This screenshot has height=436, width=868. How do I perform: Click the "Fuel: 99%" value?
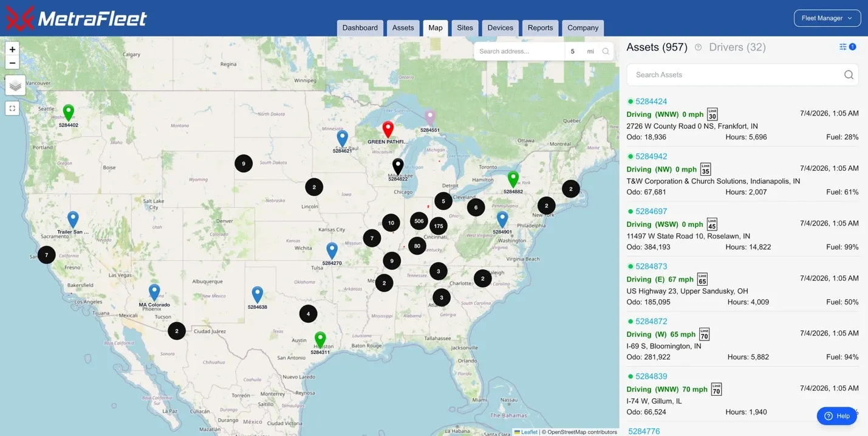[842, 247]
